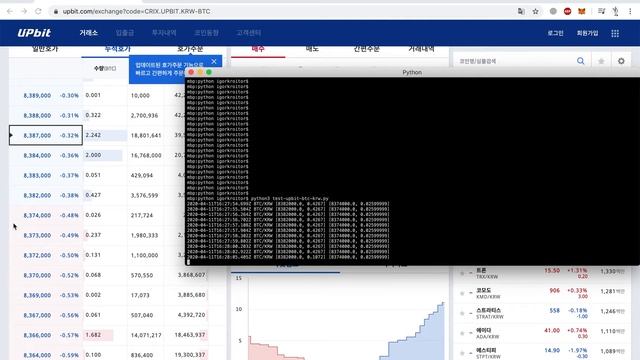Select the 매도 sell tab

[312, 50]
